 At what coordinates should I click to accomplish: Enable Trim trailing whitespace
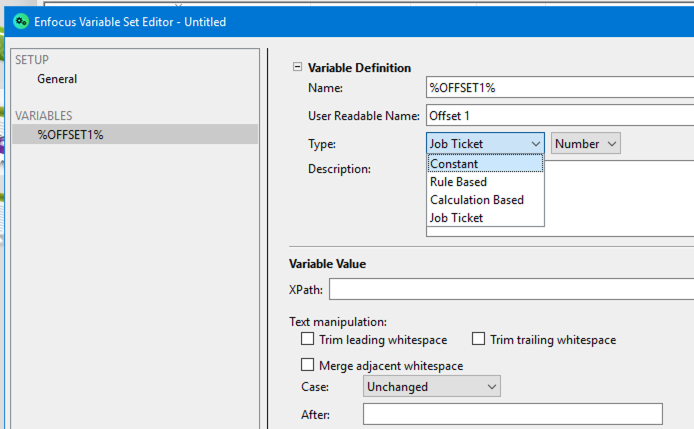[x=478, y=339]
